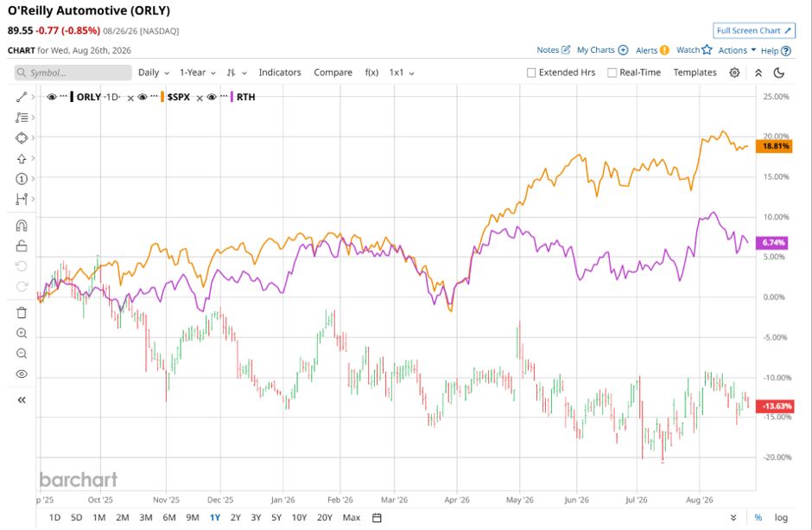Open the Notes editor
This screenshot has width=812, height=530.
pyautogui.click(x=553, y=50)
